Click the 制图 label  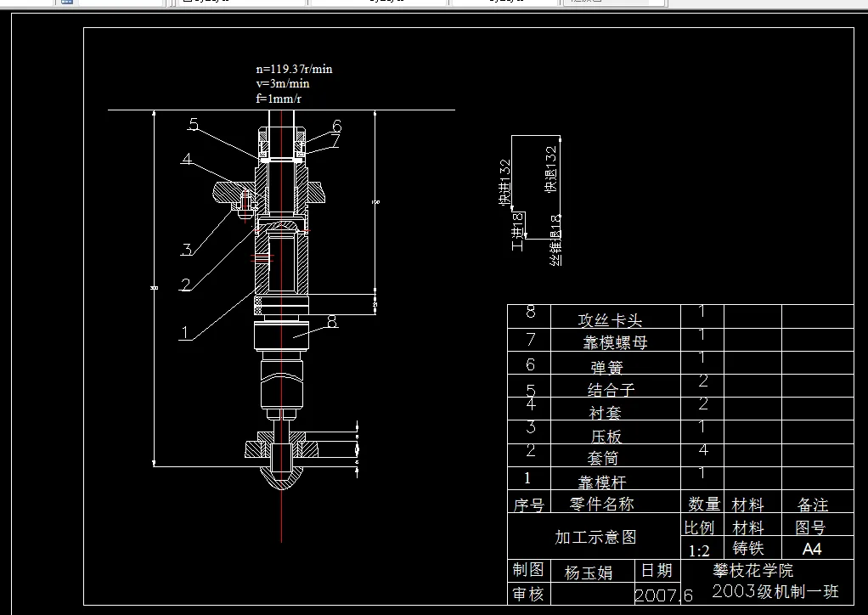coord(528,570)
